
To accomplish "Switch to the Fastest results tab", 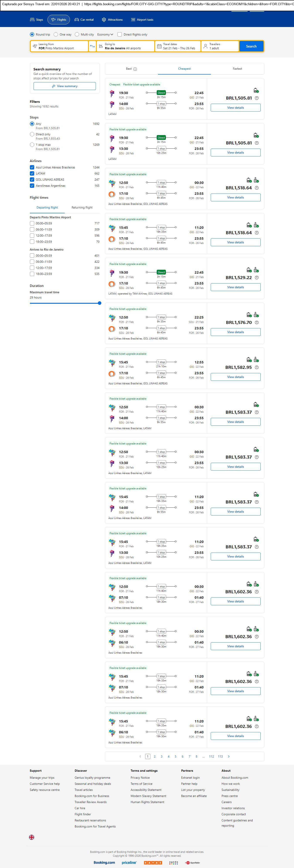I will point(237,69).
